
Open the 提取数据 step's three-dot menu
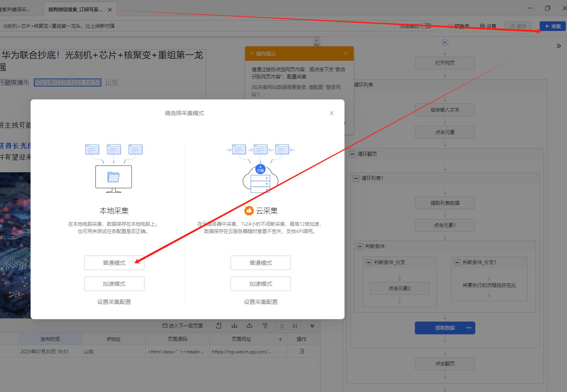(469, 328)
